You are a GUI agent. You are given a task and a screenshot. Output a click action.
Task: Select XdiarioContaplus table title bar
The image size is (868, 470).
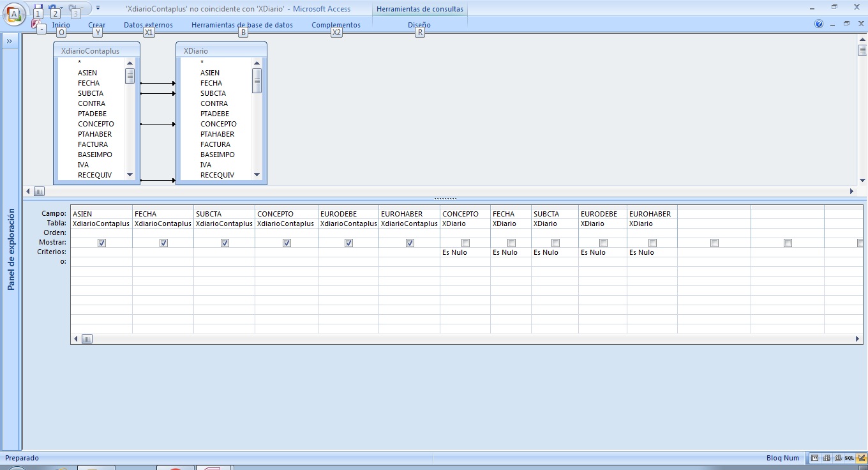[96, 50]
